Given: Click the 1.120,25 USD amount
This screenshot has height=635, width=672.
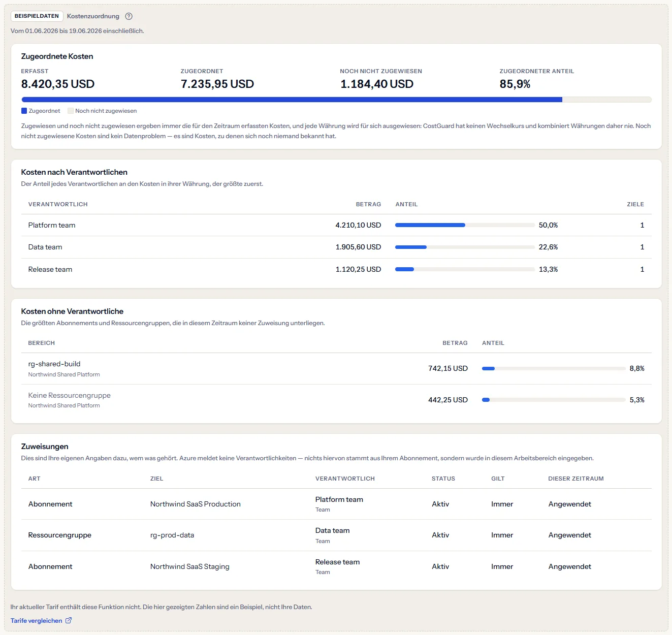Looking at the screenshot, I should (x=358, y=269).
